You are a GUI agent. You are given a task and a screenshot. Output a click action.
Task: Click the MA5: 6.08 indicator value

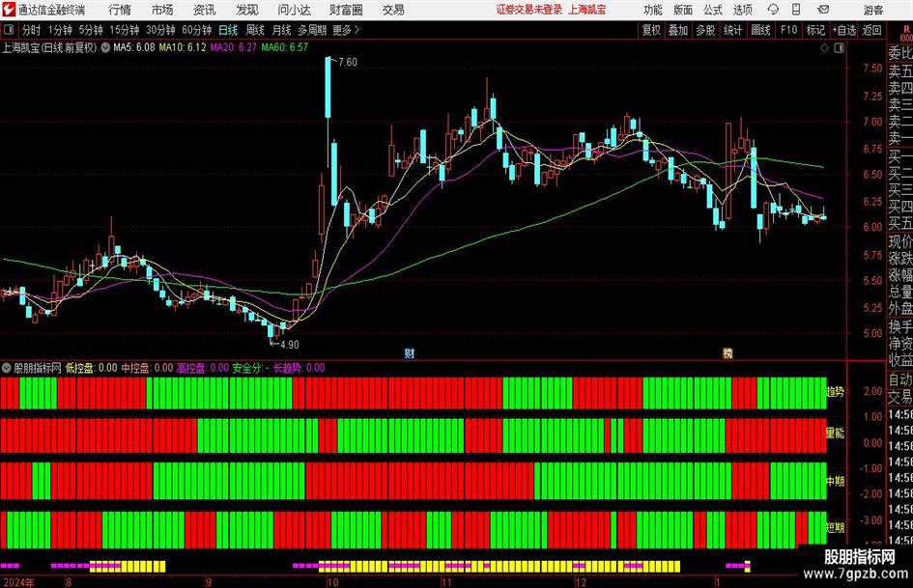click(x=134, y=47)
